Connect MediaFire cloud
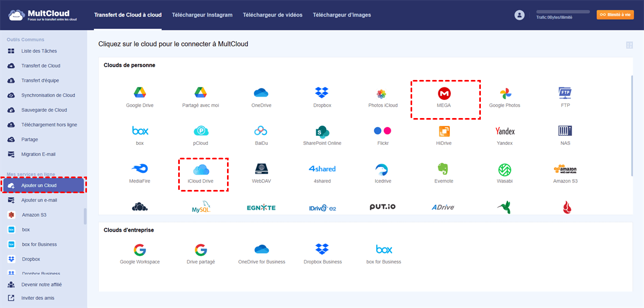The width and height of the screenshot is (644, 308). pyautogui.click(x=140, y=168)
